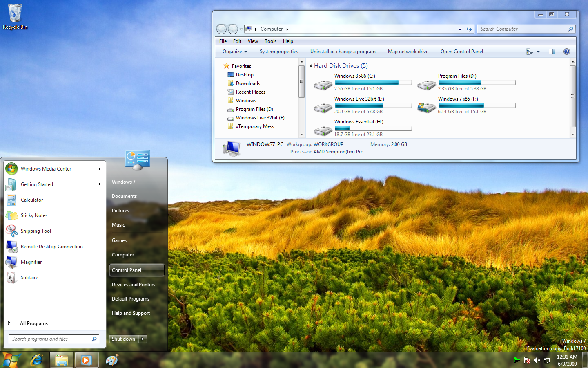Open the Tools menu

(270, 41)
